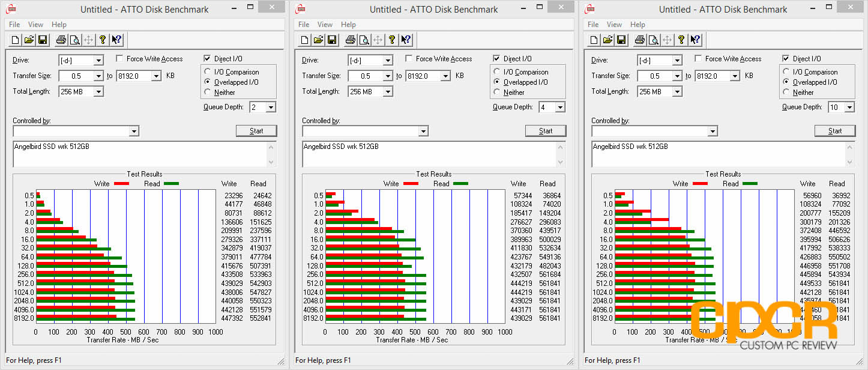The image size is (868, 370).
Task: Click Print icon in Queue Depth 10 window
Action: tap(639, 40)
